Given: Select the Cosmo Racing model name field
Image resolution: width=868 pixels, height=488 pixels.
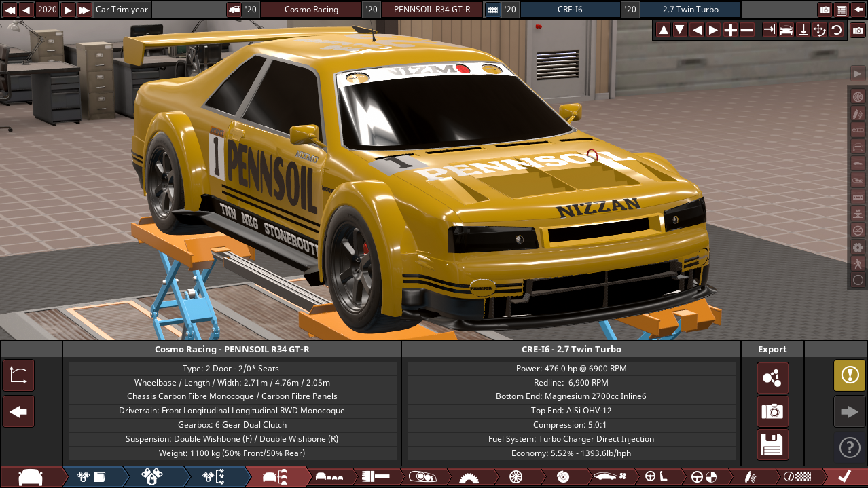Looking at the screenshot, I should 311,10.
